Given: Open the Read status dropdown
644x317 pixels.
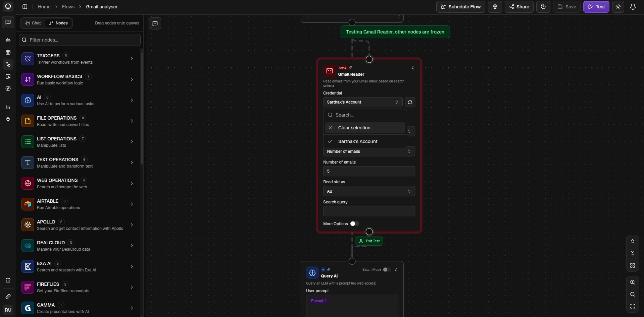Looking at the screenshot, I should coord(369,191).
